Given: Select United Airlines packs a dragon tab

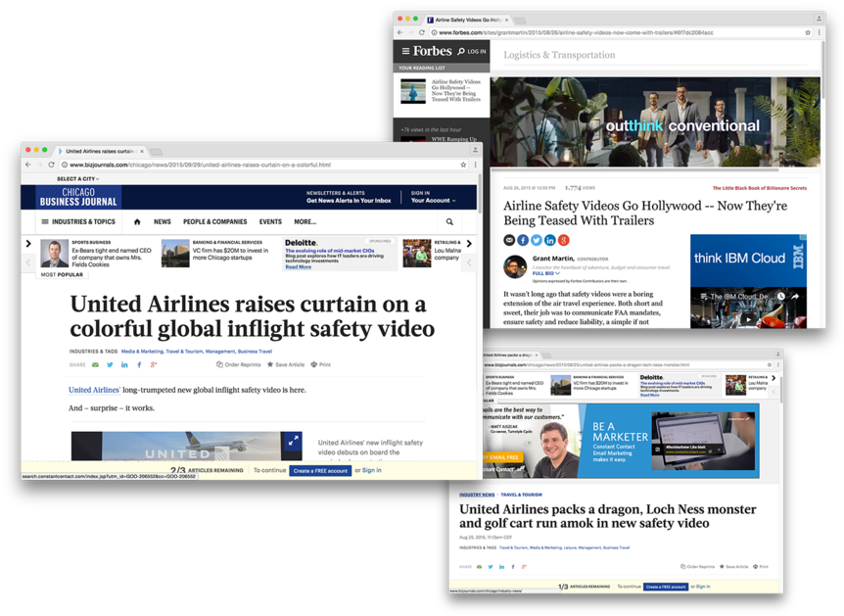Looking at the screenshot, I should [509, 355].
